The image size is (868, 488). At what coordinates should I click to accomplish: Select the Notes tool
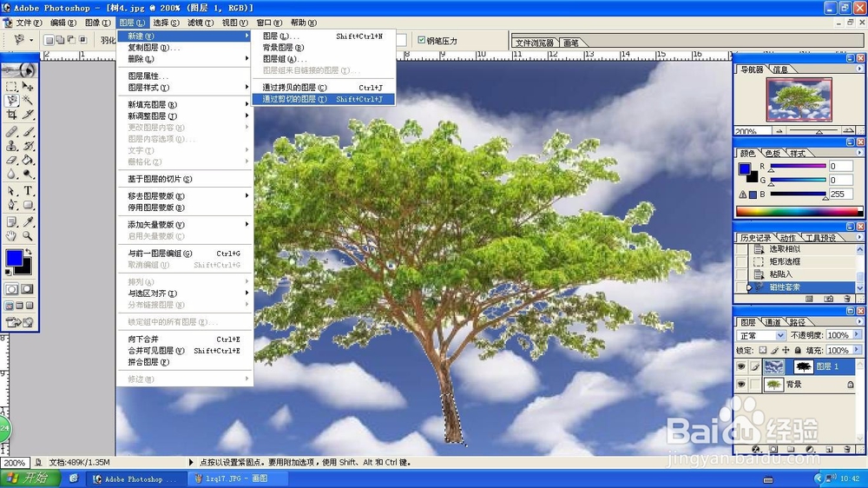(x=11, y=222)
